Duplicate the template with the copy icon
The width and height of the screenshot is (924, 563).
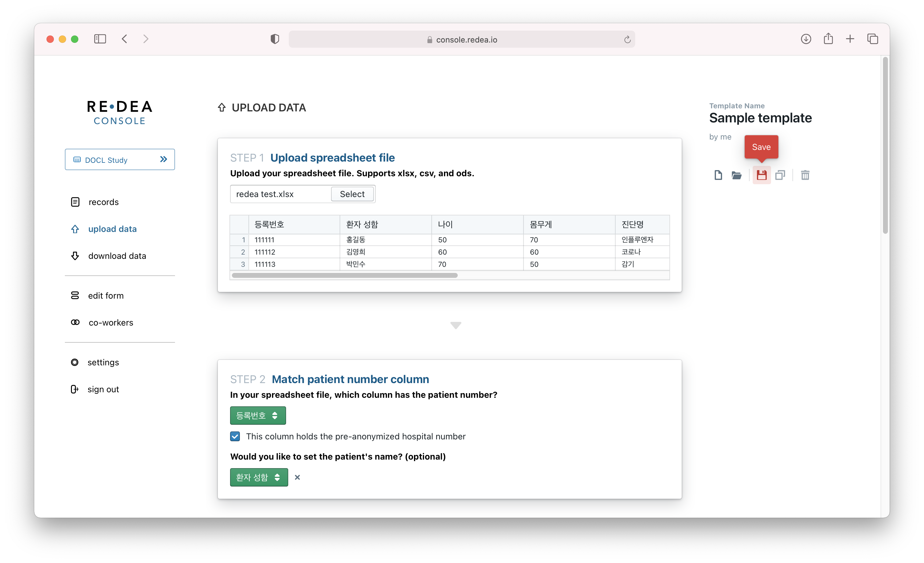pos(780,175)
